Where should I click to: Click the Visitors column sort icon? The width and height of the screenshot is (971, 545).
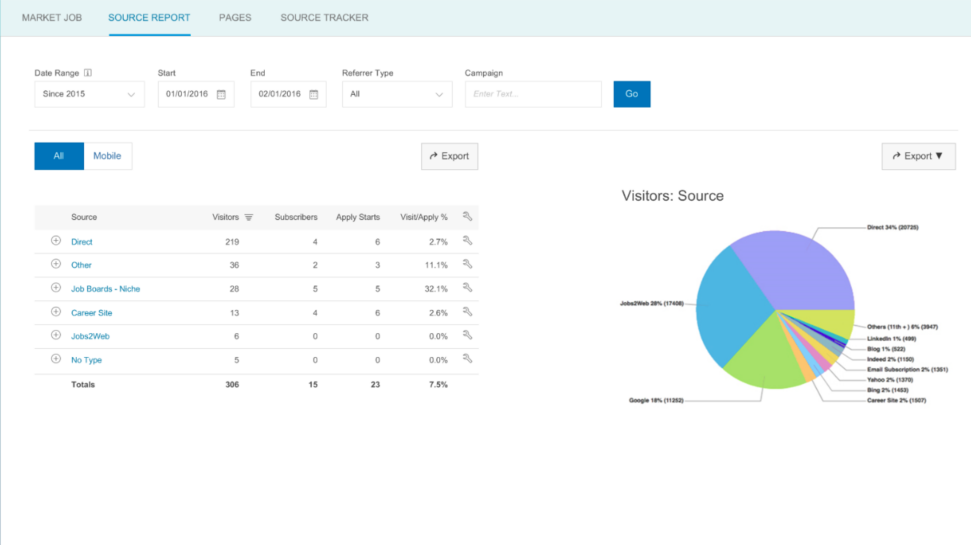click(248, 217)
